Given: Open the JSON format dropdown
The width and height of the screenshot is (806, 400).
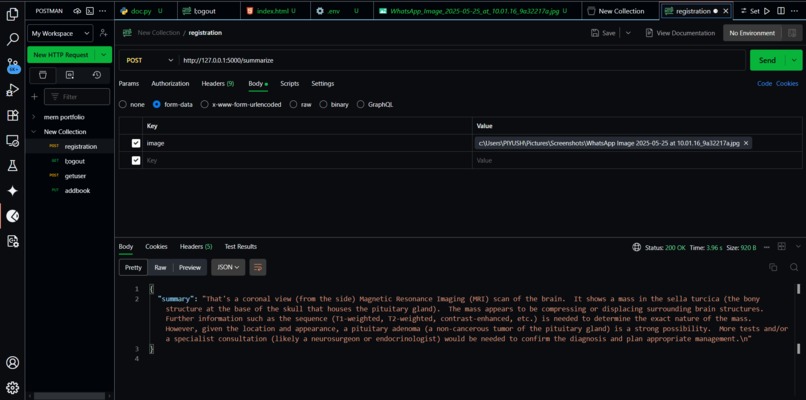Looking at the screenshot, I should tap(228, 267).
